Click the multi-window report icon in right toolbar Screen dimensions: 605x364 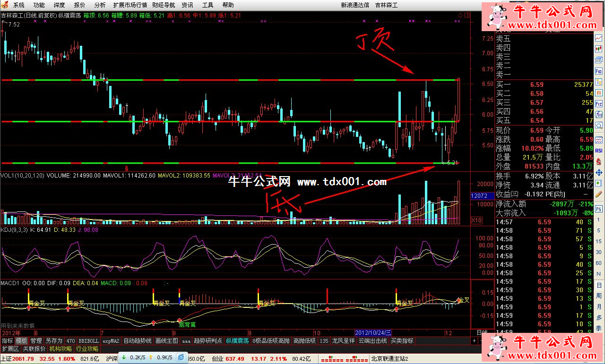click(599, 60)
